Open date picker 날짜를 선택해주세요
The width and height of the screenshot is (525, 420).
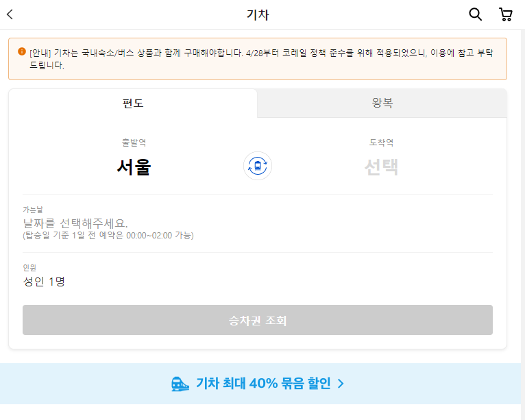coord(75,223)
